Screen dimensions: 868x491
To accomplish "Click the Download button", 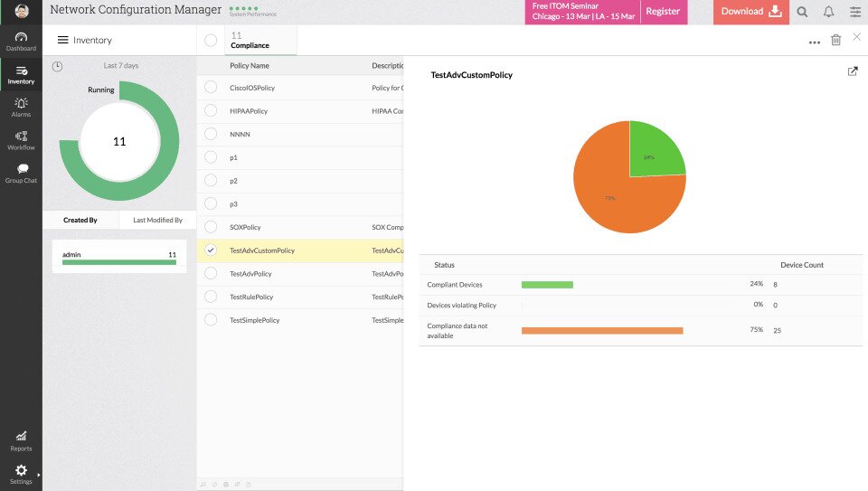I will 751,12.
